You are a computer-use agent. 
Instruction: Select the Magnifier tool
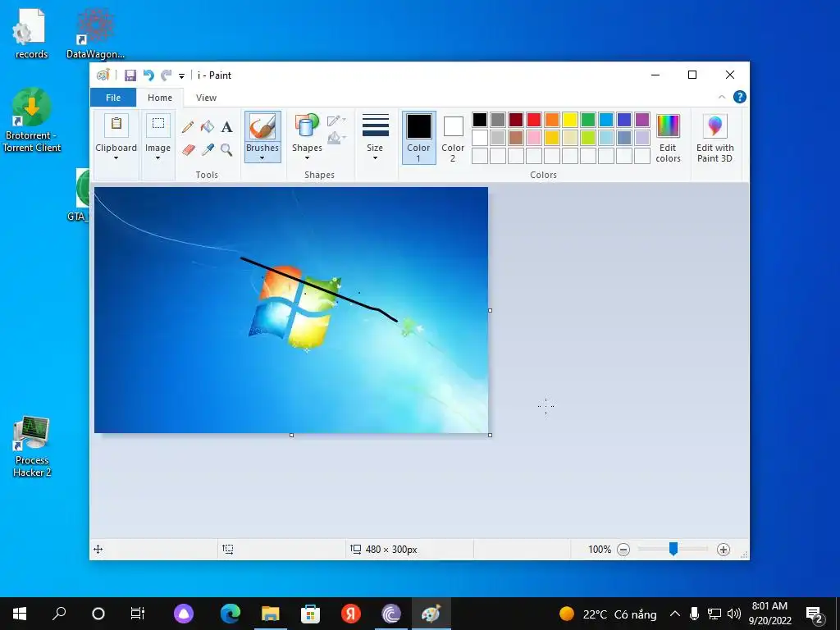pyautogui.click(x=226, y=149)
